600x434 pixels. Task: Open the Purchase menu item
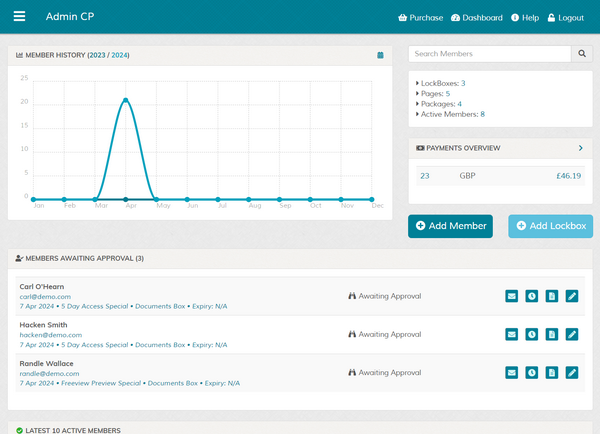(x=420, y=18)
